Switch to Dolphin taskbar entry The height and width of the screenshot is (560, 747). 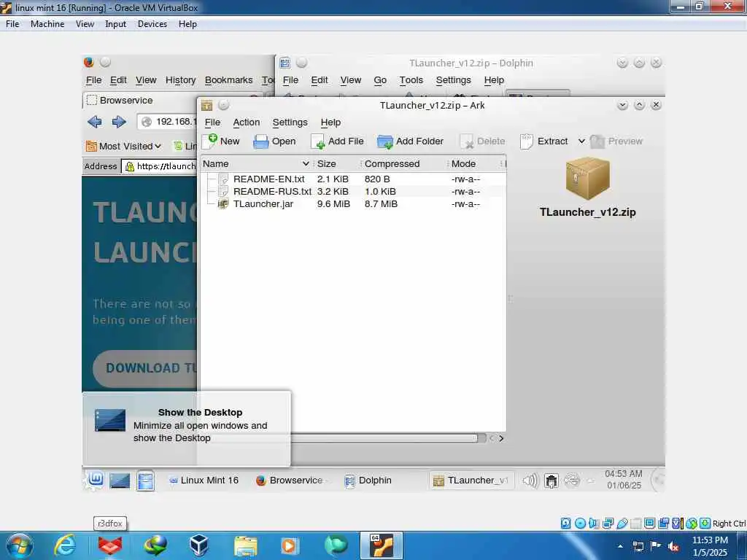(x=368, y=480)
